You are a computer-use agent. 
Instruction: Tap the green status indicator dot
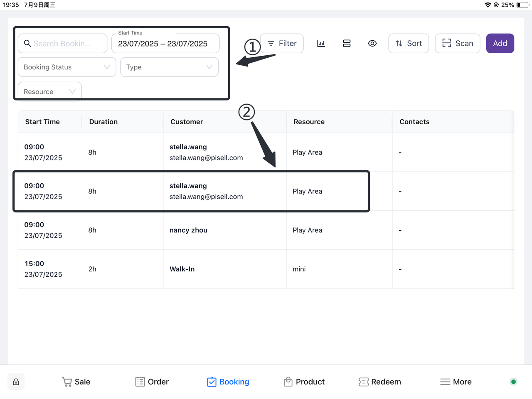click(513, 382)
